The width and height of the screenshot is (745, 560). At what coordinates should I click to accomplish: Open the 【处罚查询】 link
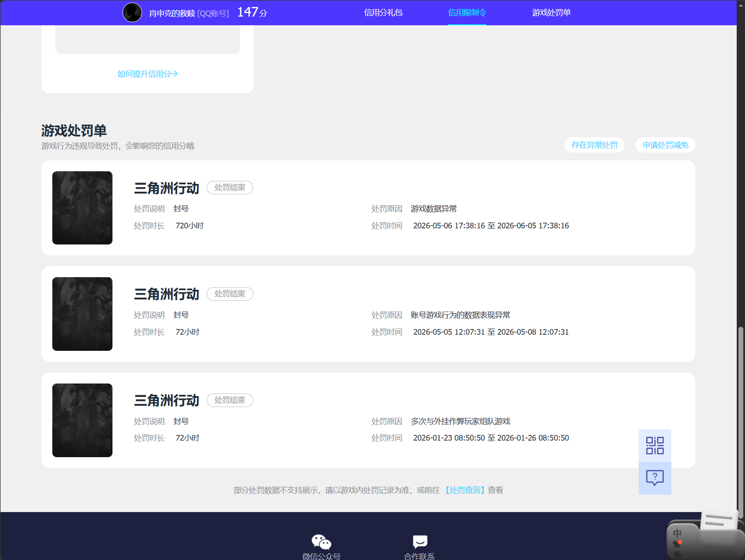coord(465,490)
